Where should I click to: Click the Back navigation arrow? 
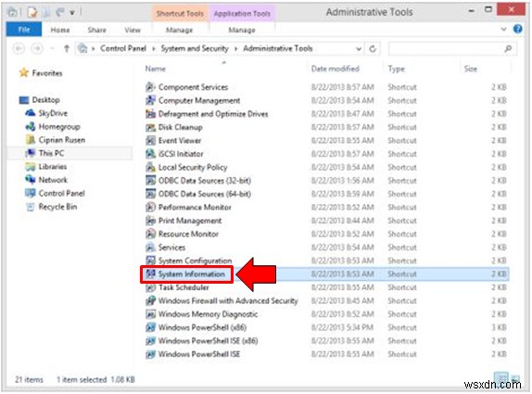pos(19,49)
